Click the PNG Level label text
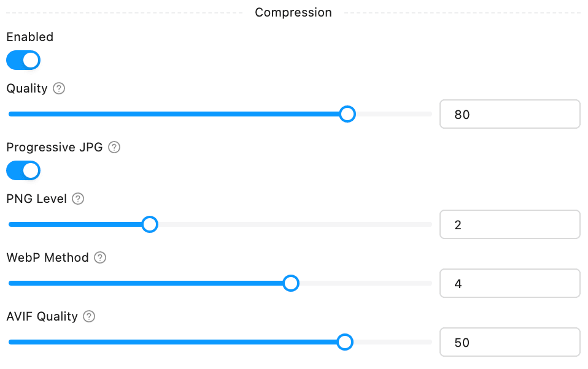This screenshot has width=588, height=369. point(36,199)
